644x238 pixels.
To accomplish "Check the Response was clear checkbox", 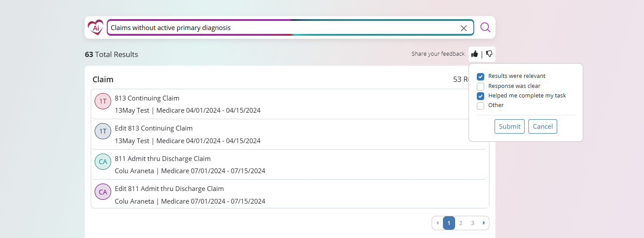I will pos(481,86).
